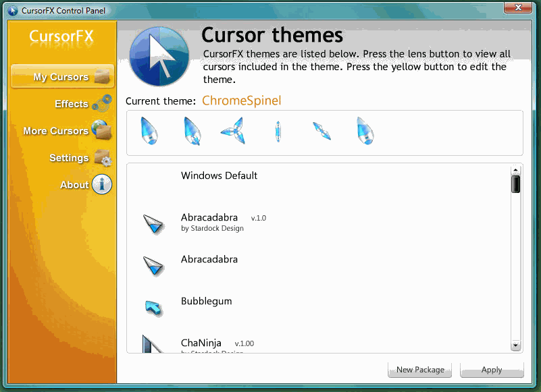The image size is (541, 392).
Task: Select the second Abracadabra theme name
Action: coord(209,259)
